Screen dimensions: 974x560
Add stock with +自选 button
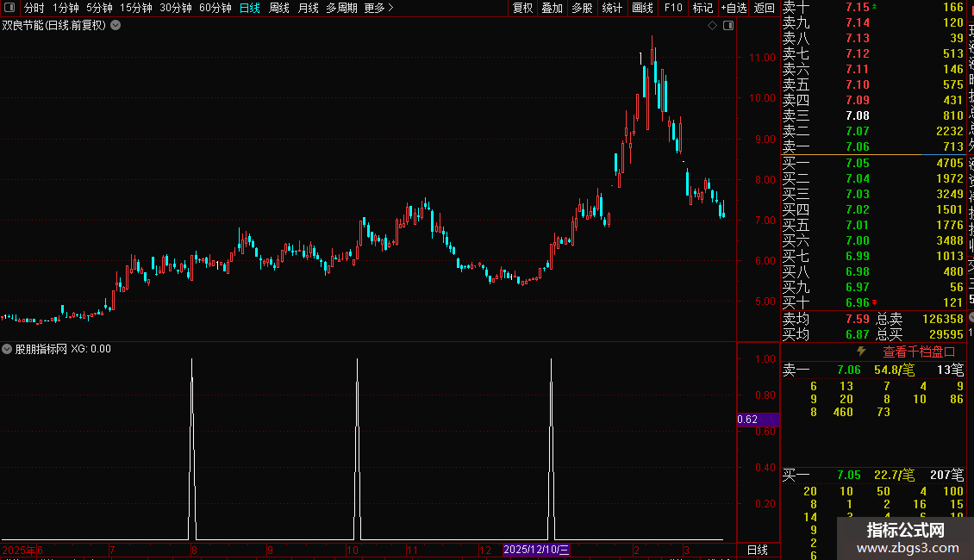coord(734,8)
